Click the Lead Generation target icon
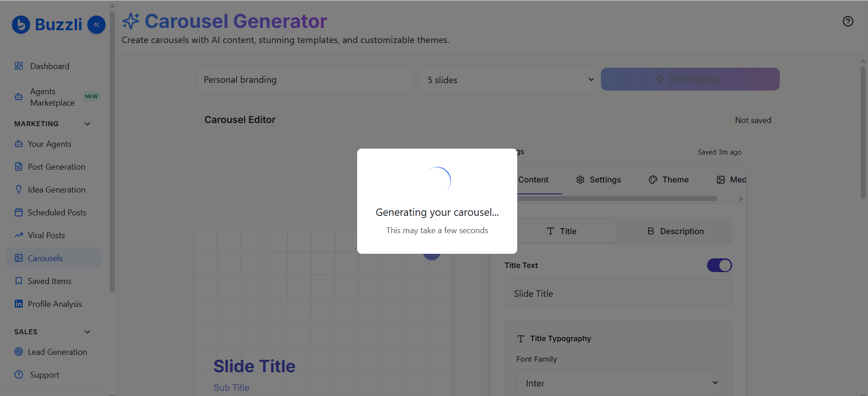Viewport: 868px width, 396px height. 19,352
